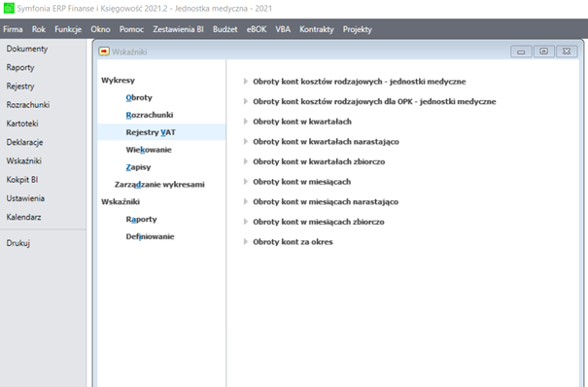588x387 pixels.
Task: Open the Projekty menu
Action: tap(357, 29)
